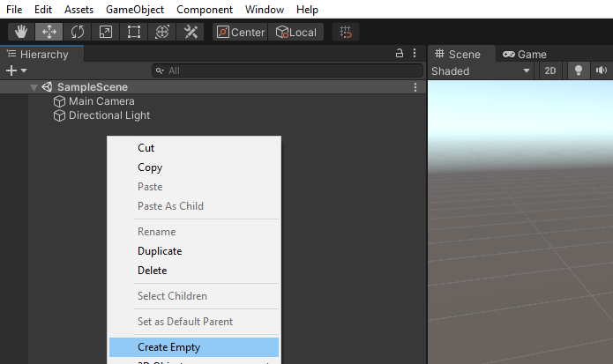
Task: Click the Directional Light cube icon
Action: click(x=59, y=115)
